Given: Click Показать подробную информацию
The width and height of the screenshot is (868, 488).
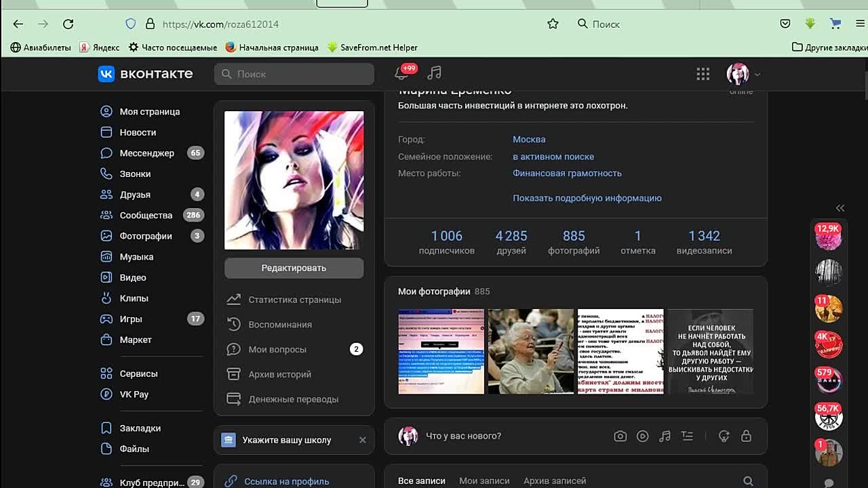Looking at the screenshot, I should coord(587,198).
